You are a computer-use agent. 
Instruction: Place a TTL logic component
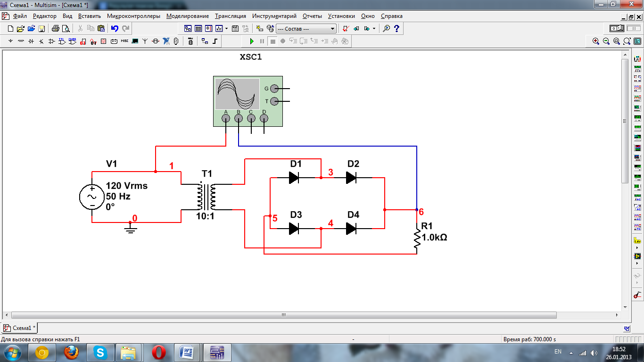(x=62, y=41)
